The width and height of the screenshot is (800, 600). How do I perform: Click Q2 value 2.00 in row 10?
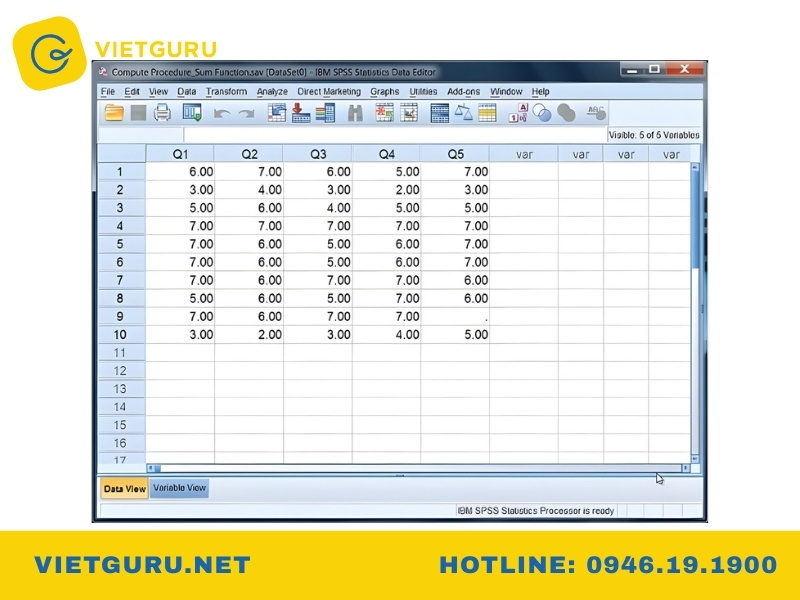(x=249, y=335)
